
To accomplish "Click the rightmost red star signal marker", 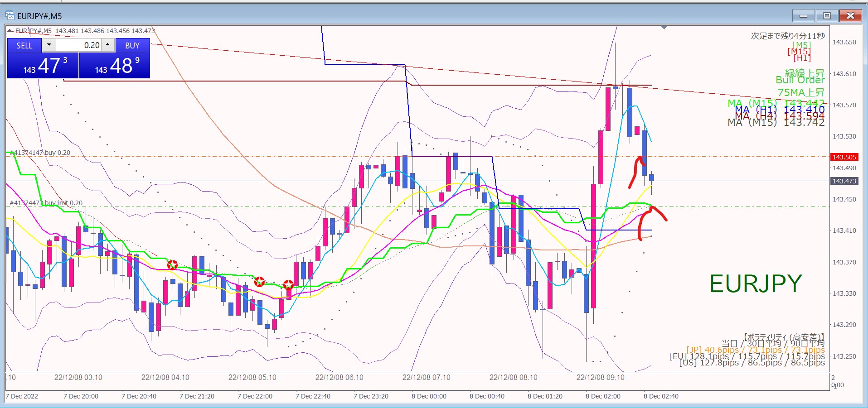I will [x=288, y=285].
